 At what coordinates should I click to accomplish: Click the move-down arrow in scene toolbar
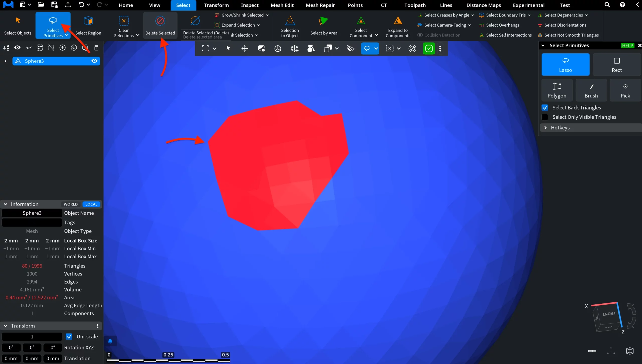tap(74, 48)
